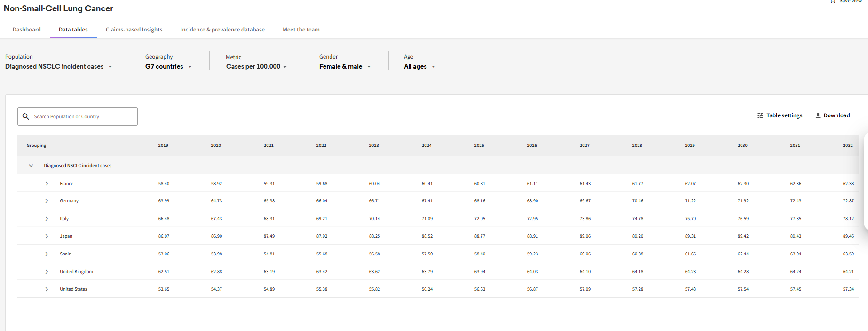Click the search magnifier icon

coord(26,116)
